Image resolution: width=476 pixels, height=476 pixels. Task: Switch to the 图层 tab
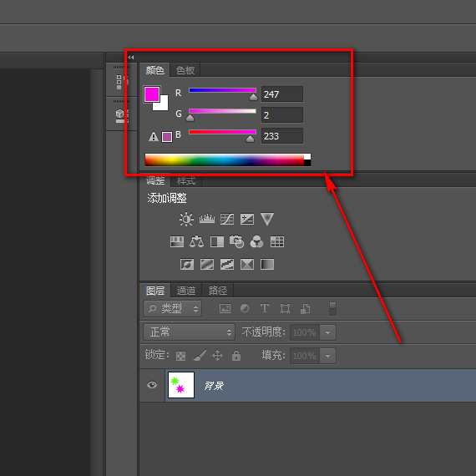155,291
